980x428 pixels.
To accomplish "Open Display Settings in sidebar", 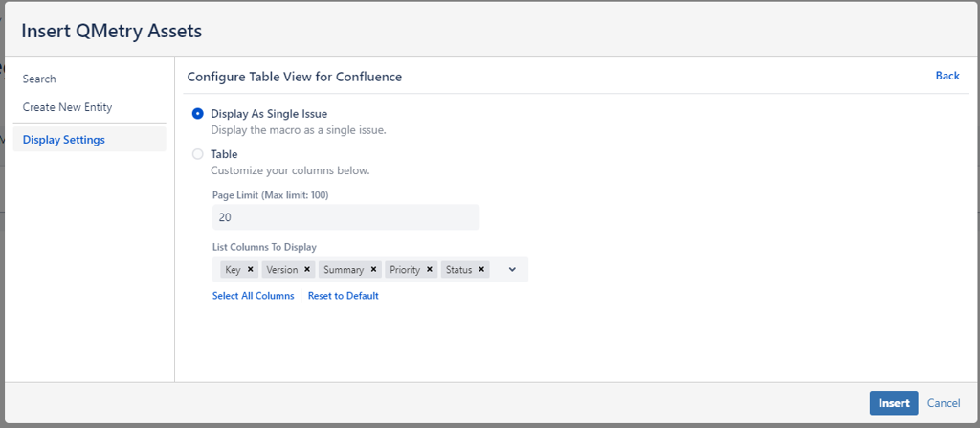I will coord(64,140).
